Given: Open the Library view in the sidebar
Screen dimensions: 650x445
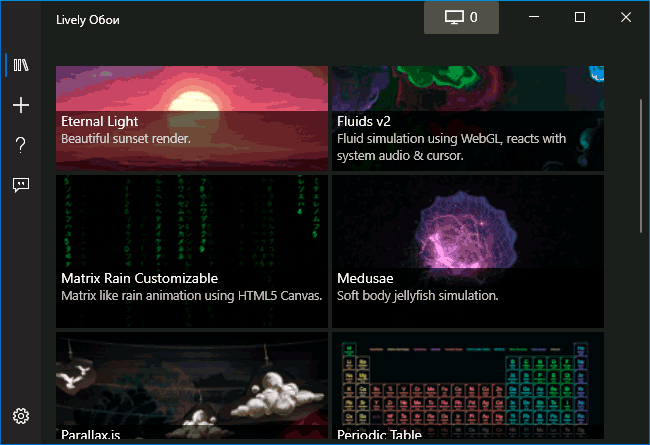Looking at the screenshot, I should (21, 65).
